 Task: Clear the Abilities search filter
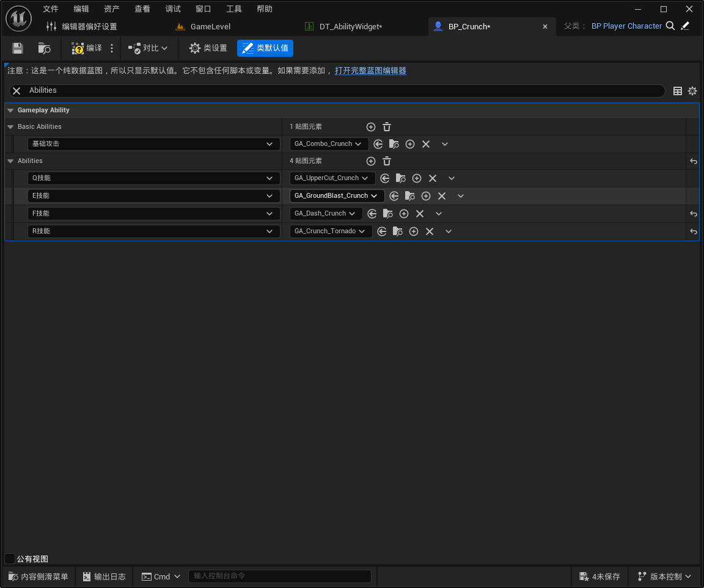click(16, 90)
